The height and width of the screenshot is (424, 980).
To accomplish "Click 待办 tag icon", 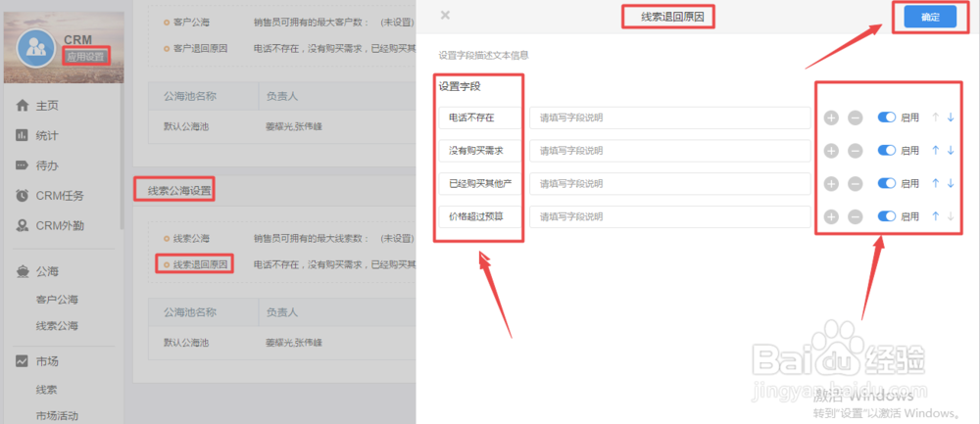I will [x=22, y=165].
